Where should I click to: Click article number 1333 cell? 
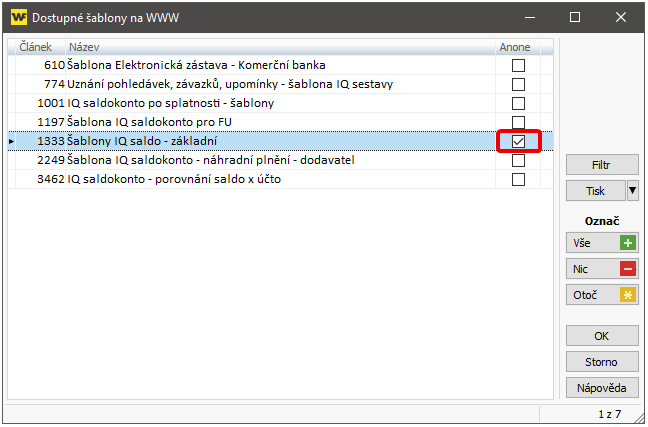[x=40, y=141]
